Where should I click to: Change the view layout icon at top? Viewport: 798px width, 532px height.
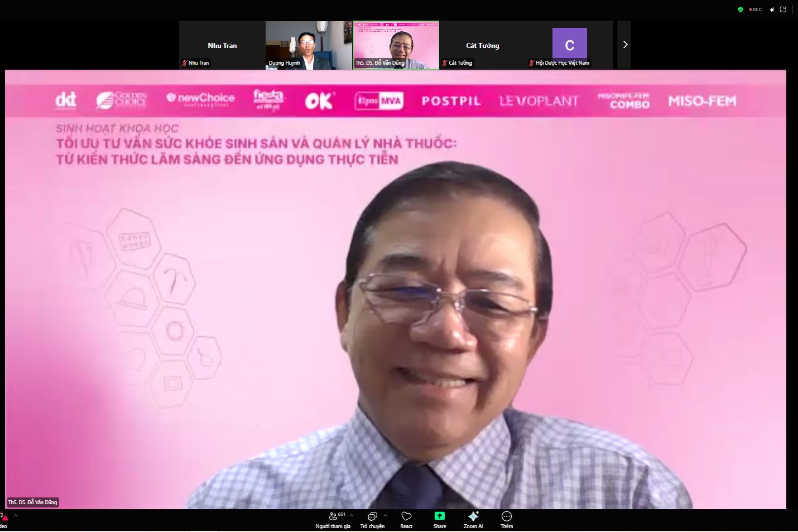pyautogui.click(x=783, y=9)
